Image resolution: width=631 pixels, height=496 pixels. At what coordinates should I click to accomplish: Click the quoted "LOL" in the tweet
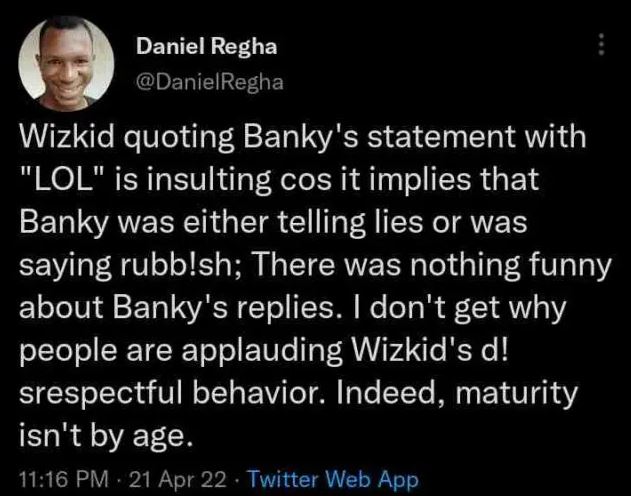(64, 180)
